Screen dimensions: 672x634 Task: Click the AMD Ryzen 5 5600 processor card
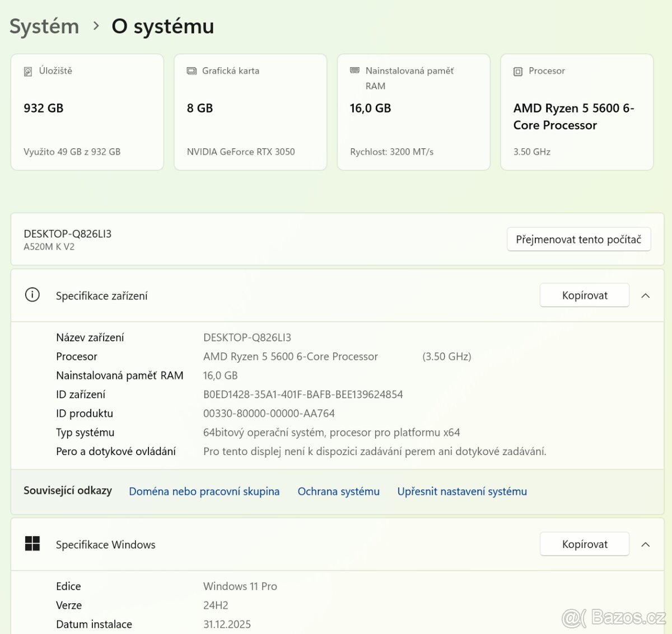point(576,112)
